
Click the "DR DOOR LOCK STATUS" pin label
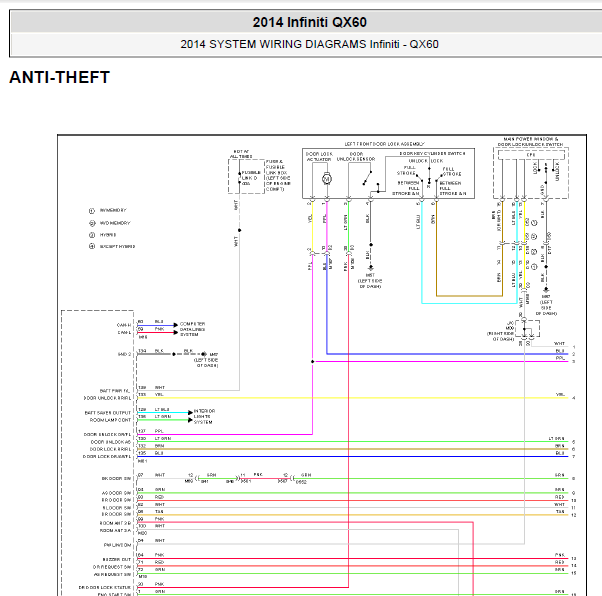pos(104,588)
